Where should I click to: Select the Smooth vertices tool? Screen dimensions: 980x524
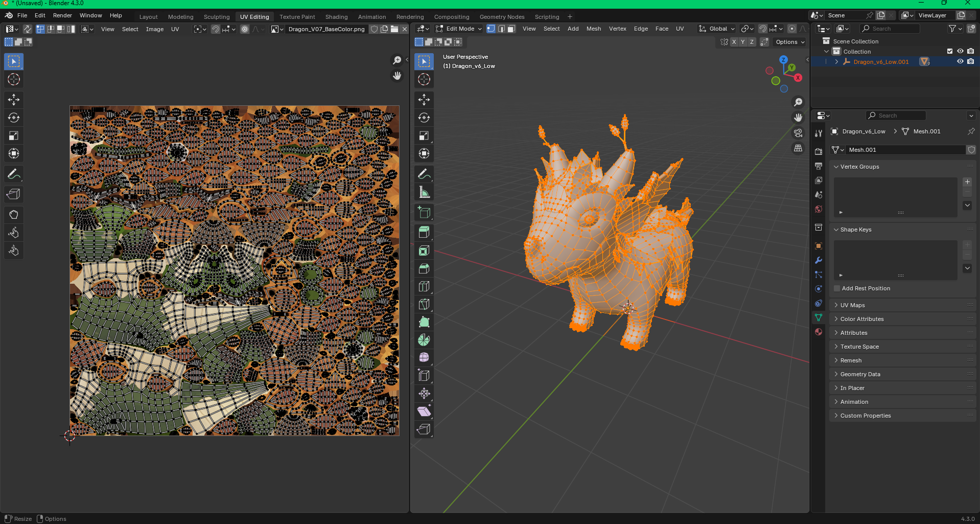point(424,357)
